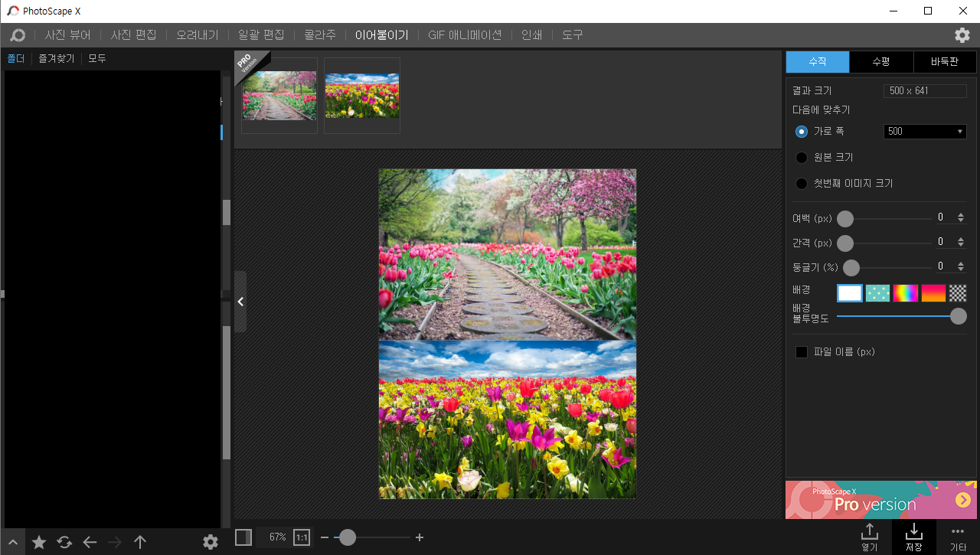The width and height of the screenshot is (980, 555).
Task: Click the up-folder arrow in bottom toolbar
Action: click(x=140, y=542)
